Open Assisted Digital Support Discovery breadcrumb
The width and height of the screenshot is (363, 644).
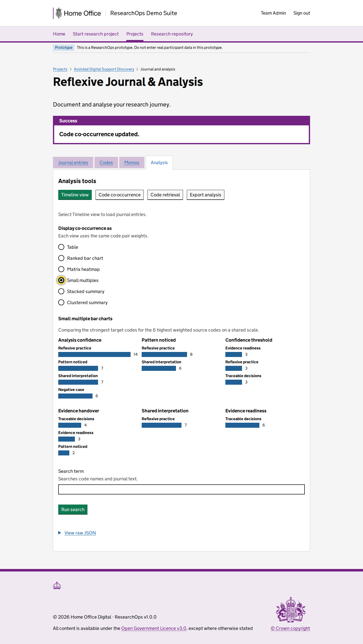(104, 69)
